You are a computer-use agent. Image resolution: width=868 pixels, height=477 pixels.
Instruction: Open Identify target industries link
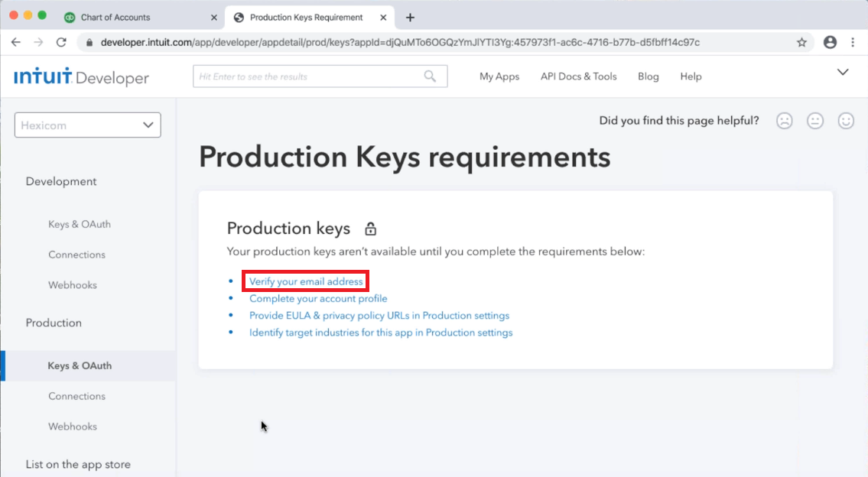click(381, 333)
